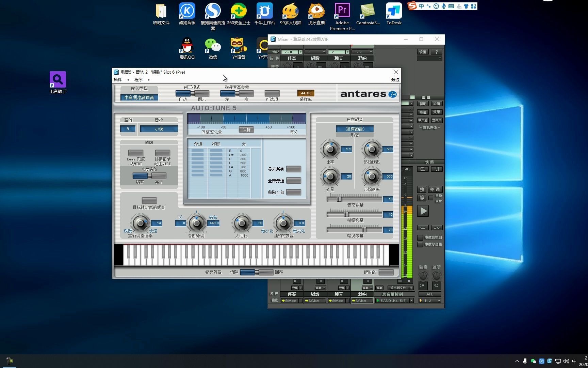
Task: Launch the ToDesk desktop shortcut
Action: coord(394,14)
